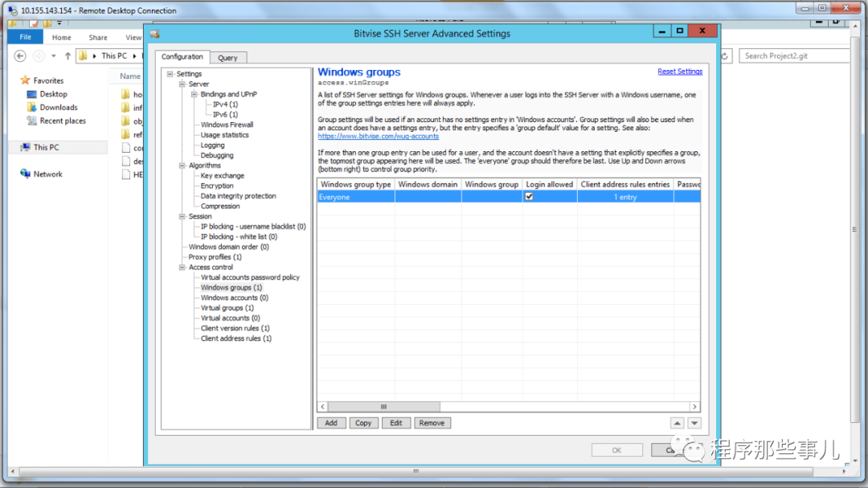Image resolution: width=868 pixels, height=488 pixels.
Task: Select Virtual groups (1) tree item
Action: (x=227, y=308)
